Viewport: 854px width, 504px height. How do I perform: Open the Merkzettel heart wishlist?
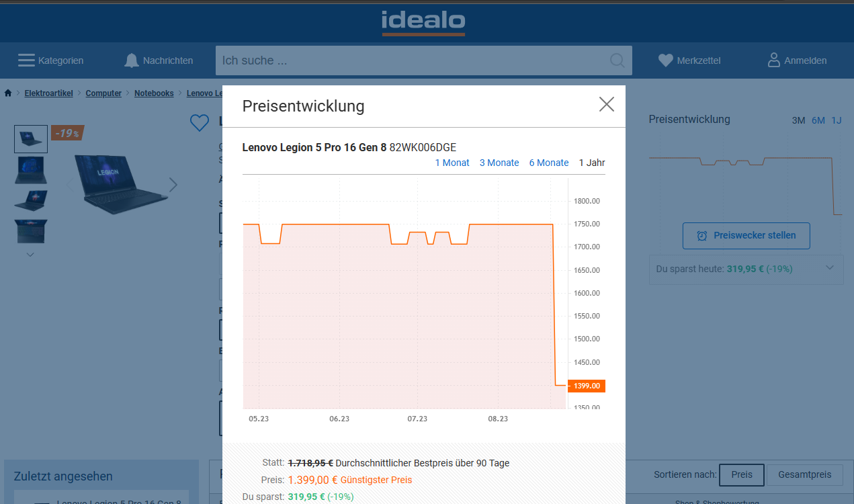point(665,60)
